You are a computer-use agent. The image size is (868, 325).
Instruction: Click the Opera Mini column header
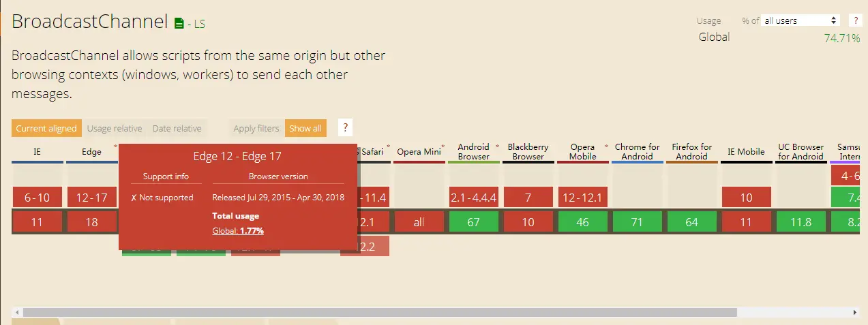(419, 152)
